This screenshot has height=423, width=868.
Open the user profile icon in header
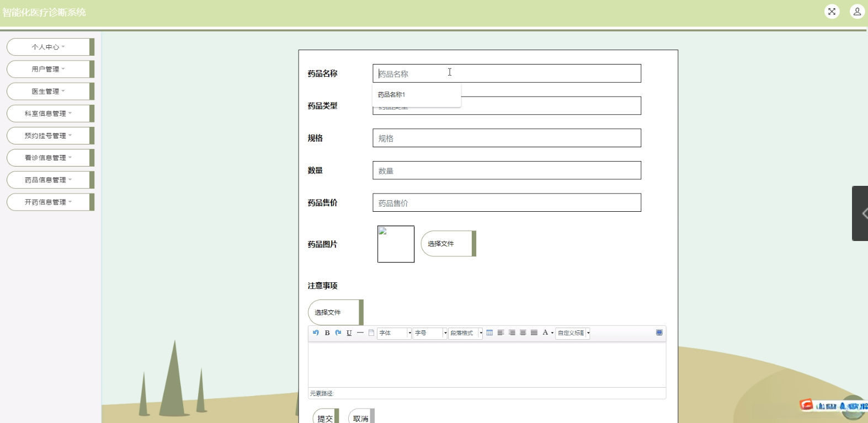858,11
